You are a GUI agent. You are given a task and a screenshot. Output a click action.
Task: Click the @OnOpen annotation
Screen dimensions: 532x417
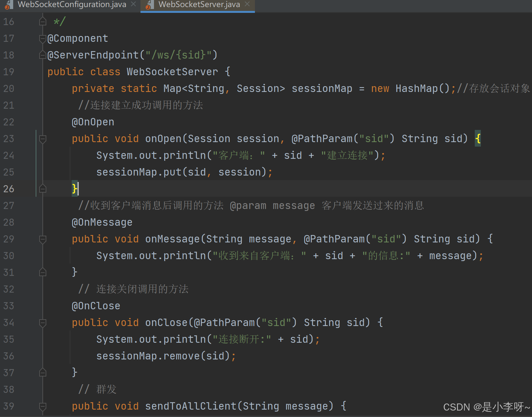pos(93,122)
